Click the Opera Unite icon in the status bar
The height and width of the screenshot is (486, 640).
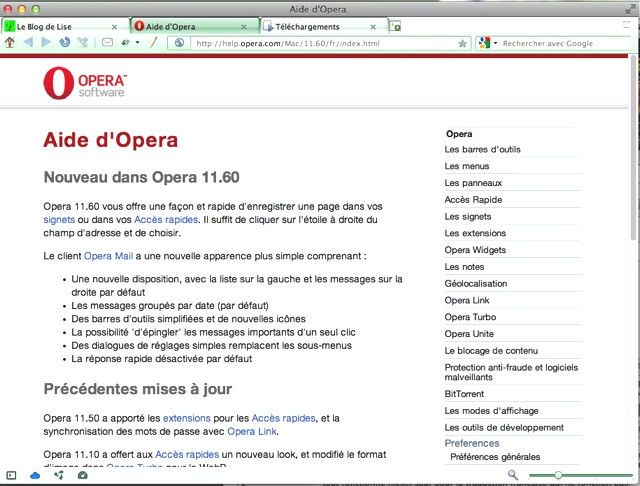coord(58,475)
